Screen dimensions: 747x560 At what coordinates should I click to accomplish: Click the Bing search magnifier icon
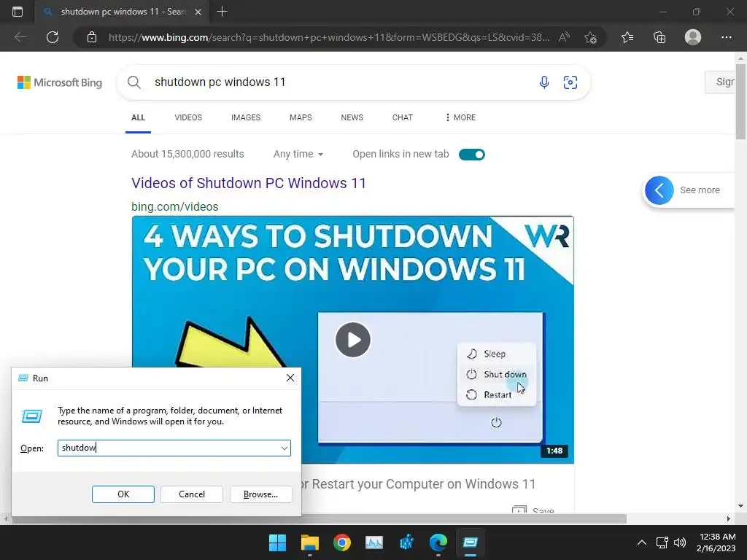click(134, 82)
